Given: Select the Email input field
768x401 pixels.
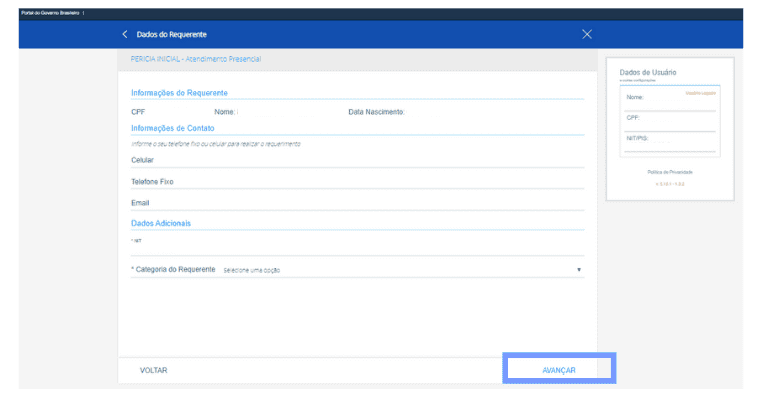Looking at the screenshot, I should (357, 203).
